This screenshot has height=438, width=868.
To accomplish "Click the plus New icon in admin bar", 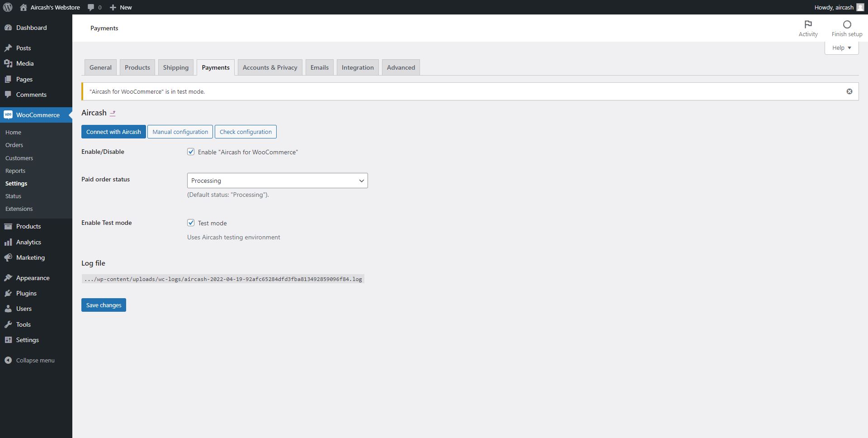I will pos(113,7).
